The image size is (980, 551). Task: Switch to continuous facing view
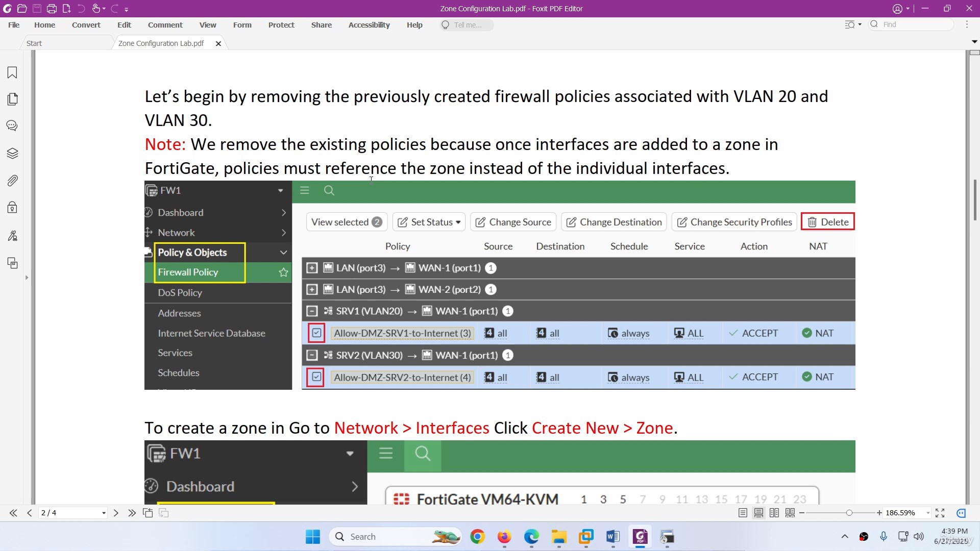tap(790, 513)
